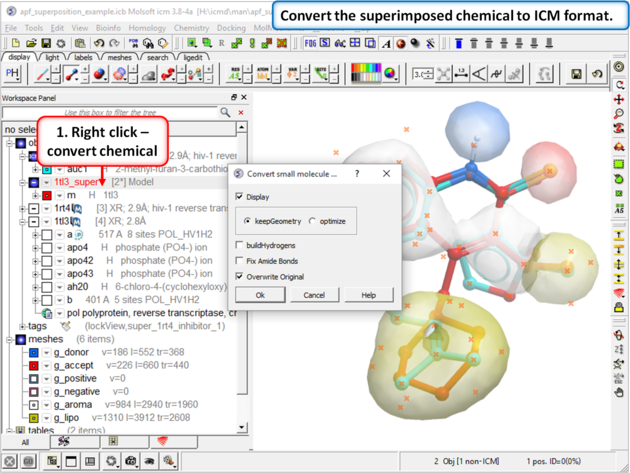Click the rainbow color palette icon
630x473 pixels.
point(367,74)
